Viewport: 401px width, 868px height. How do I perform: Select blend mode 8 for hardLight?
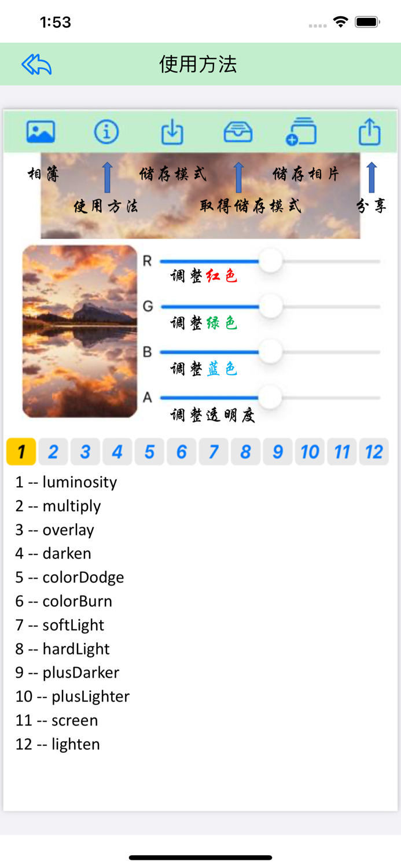point(245,452)
